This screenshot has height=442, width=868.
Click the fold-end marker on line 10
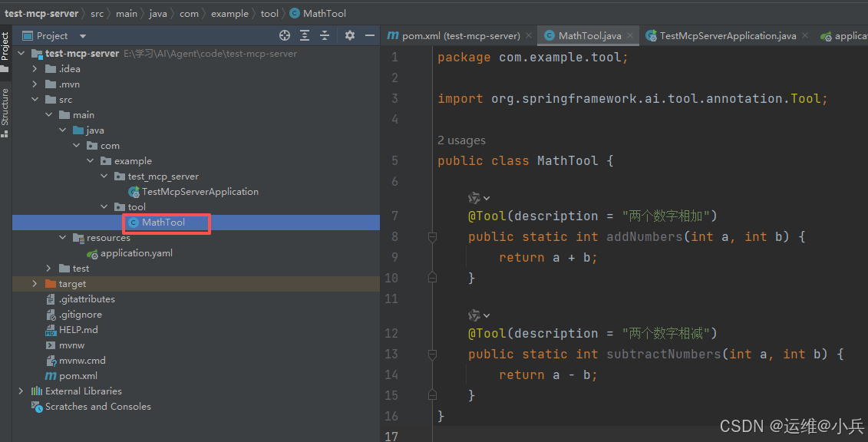pyautogui.click(x=432, y=278)
